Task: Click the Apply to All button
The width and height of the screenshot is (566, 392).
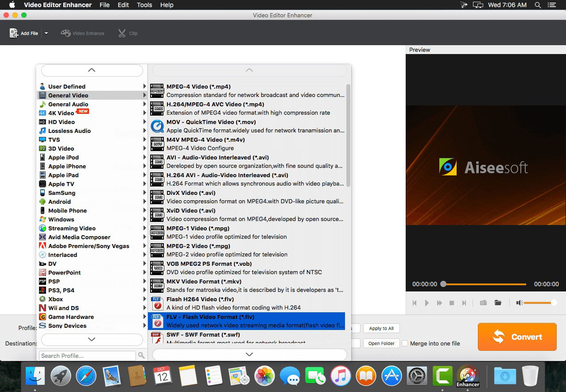Action: (381, 328)
